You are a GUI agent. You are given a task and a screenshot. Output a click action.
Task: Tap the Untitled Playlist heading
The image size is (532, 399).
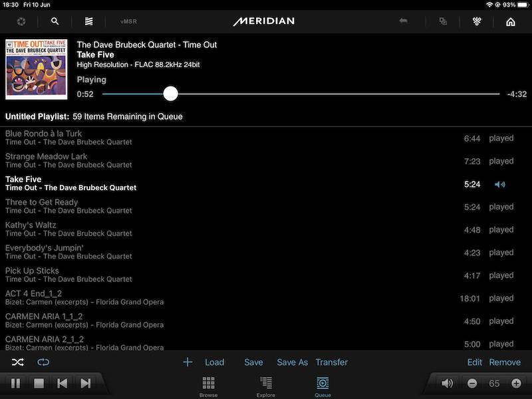point(37,116)
